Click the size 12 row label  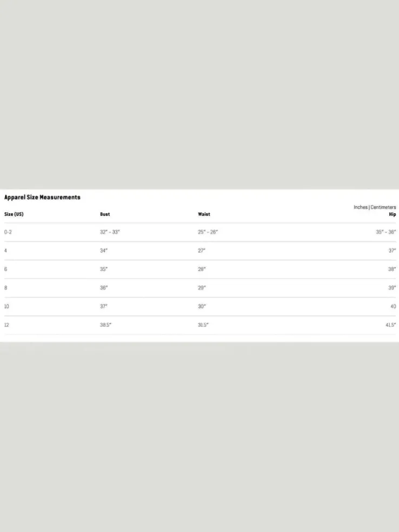[x=6, y=325]
